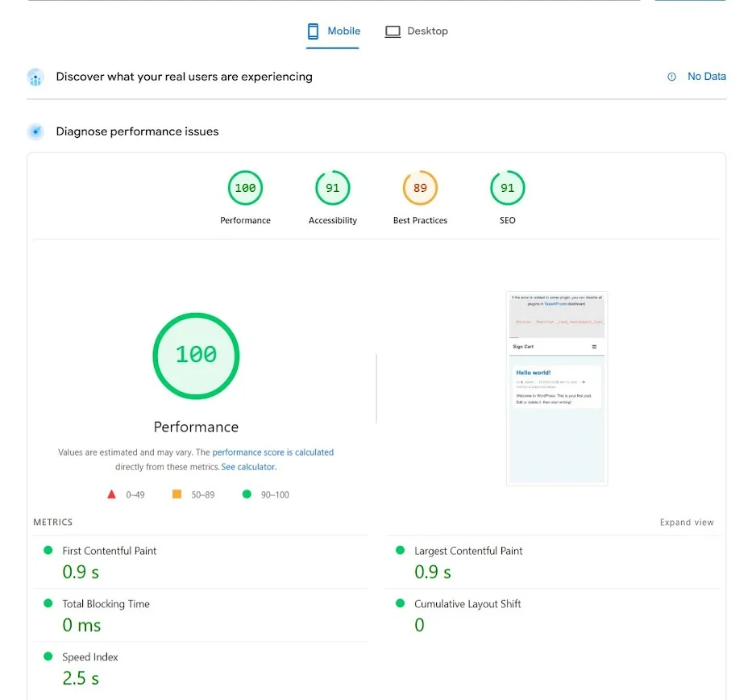Click the green dot beside Cumulative Layout Shift
This screenshot has width=752, height=700.
[x=401, y=603]
